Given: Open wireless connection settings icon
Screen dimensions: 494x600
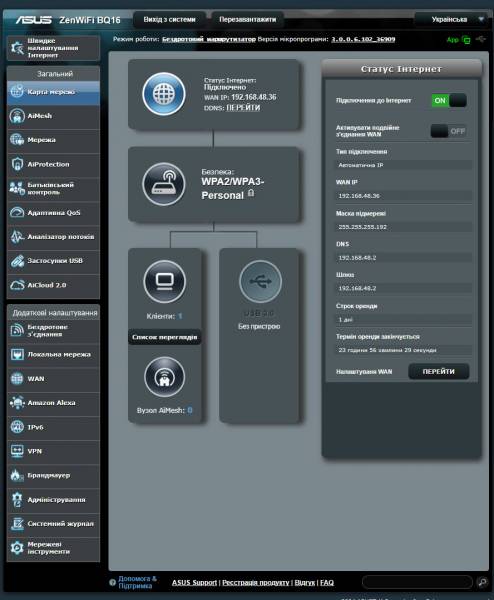Looking at the screenshot, I should pyautogui.click(x=17, y=330).
